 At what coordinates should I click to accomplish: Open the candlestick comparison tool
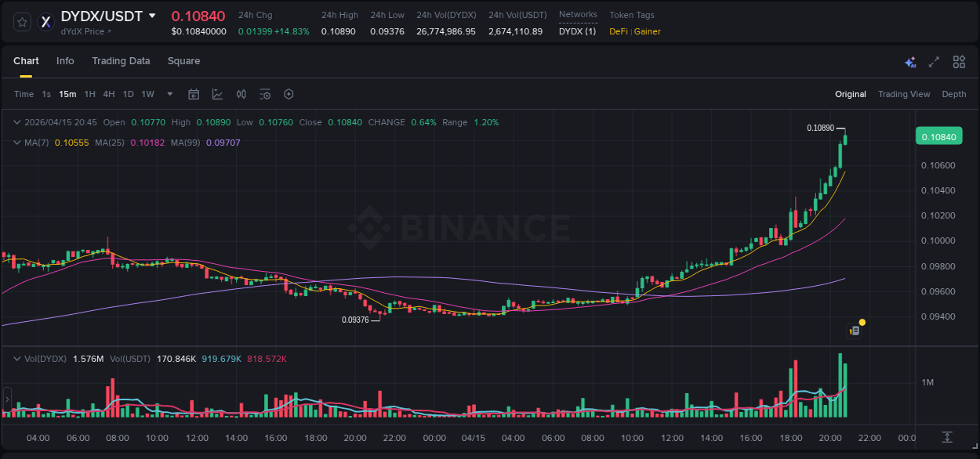point(241,93)
